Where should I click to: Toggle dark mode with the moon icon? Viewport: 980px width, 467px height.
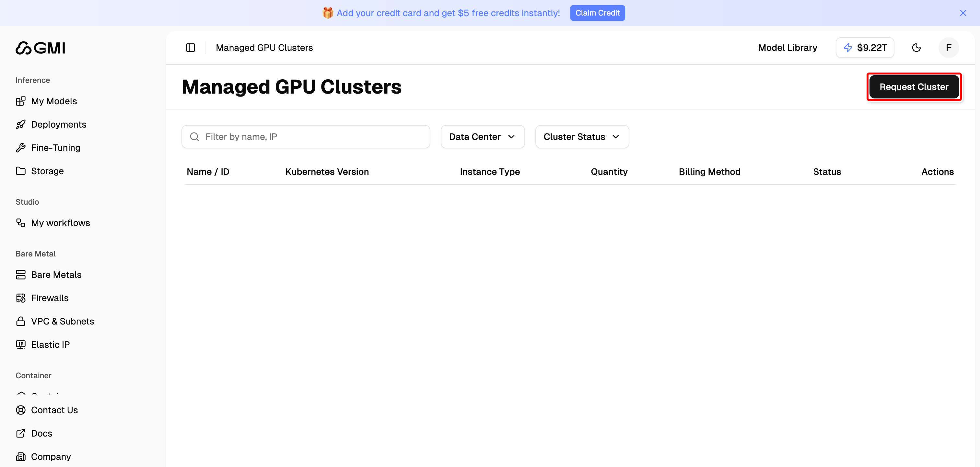(x=916, y=48)
